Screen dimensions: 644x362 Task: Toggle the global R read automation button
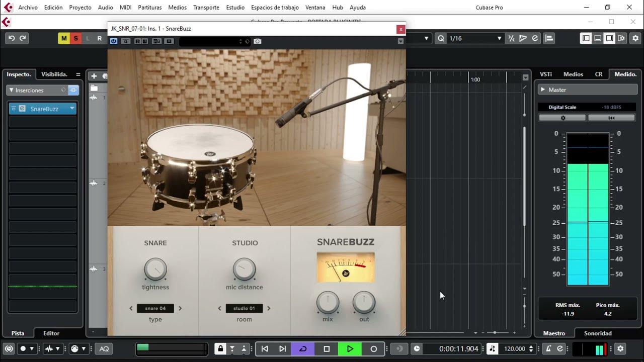[x=99, y=39]
